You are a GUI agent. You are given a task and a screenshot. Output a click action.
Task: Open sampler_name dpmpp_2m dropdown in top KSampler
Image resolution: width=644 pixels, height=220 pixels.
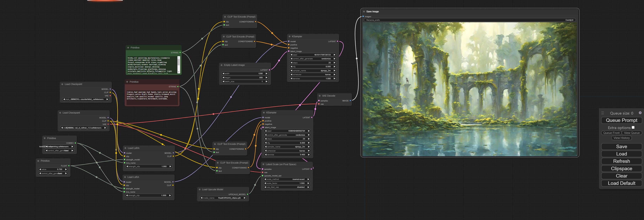tap(313, 71)
